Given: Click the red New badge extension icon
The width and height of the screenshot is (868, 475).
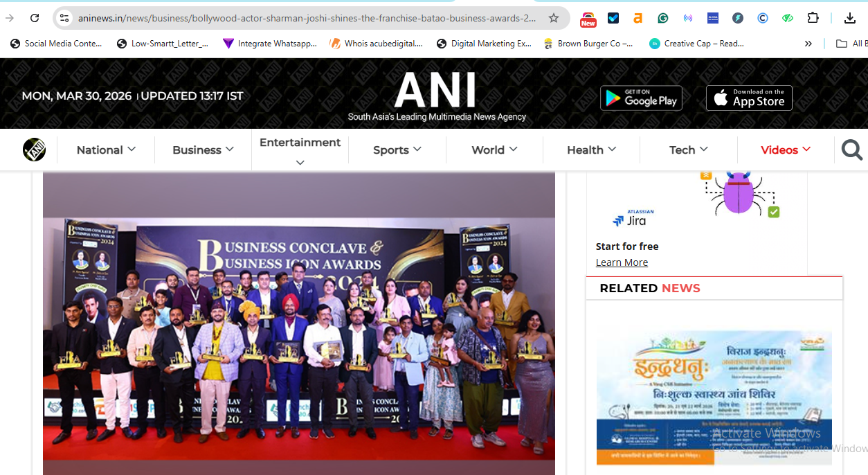Looking at the screenshot, I should [588, 18].
